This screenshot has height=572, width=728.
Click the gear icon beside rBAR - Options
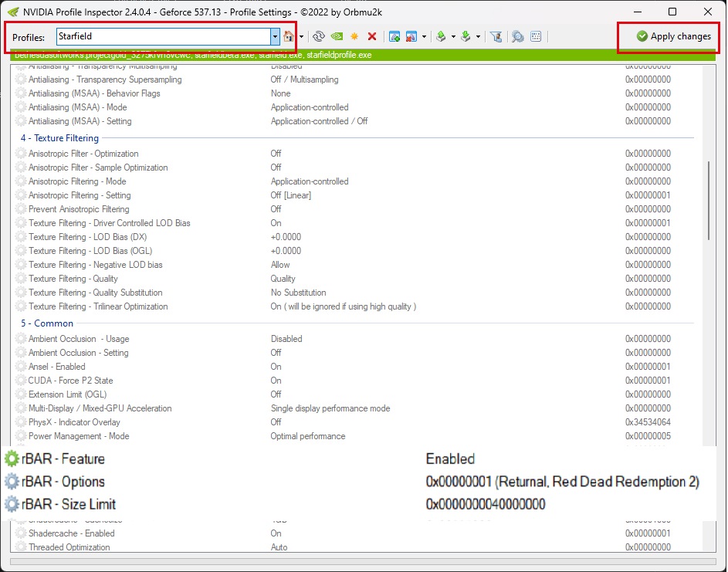point(12,482)
